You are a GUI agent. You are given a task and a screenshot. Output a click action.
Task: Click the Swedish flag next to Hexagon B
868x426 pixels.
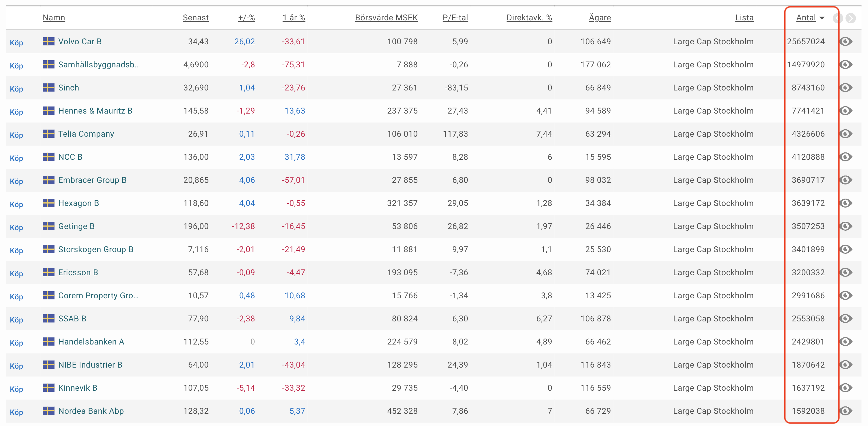pos(49,203)
